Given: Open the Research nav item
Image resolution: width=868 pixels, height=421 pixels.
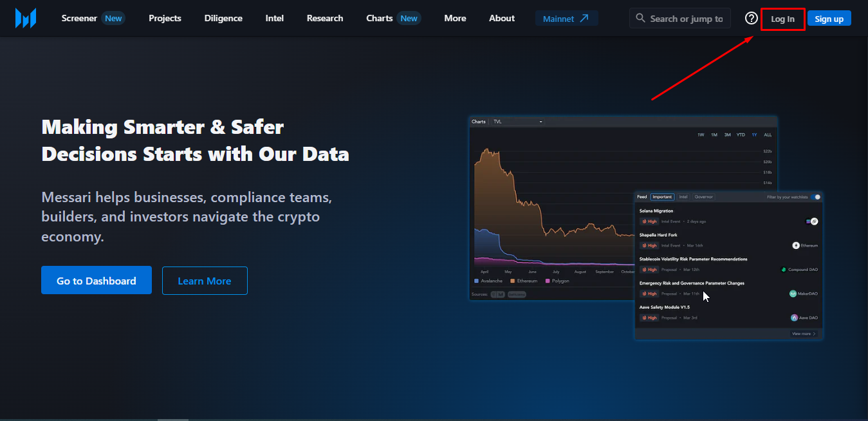Looking at the screenshot, I should click(x=325, y=18).
